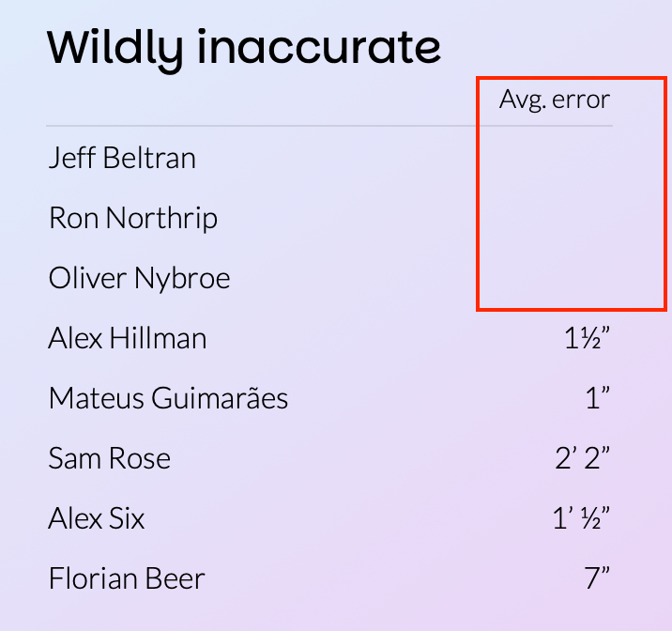Select the Ron Northrip row name
672x631 pixels.
[133, 218]
